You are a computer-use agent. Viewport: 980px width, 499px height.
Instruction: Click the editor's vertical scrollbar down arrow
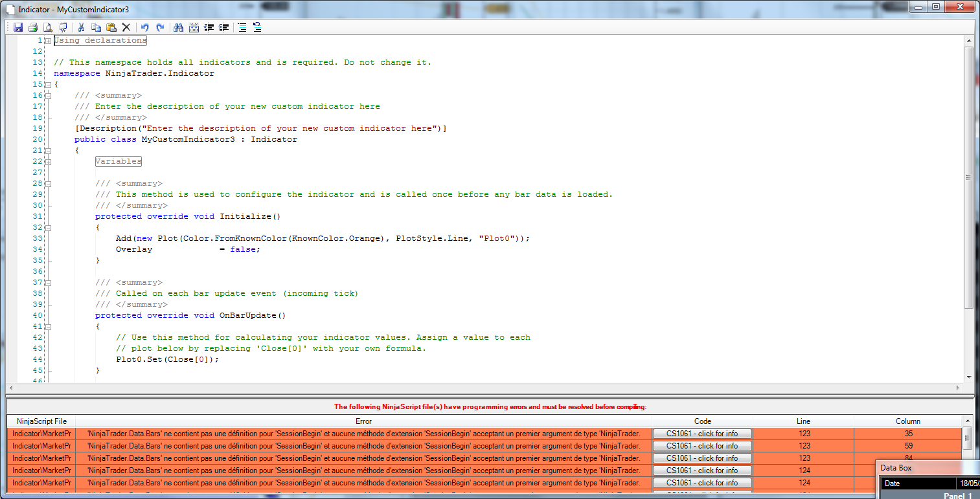pos(969,377)
